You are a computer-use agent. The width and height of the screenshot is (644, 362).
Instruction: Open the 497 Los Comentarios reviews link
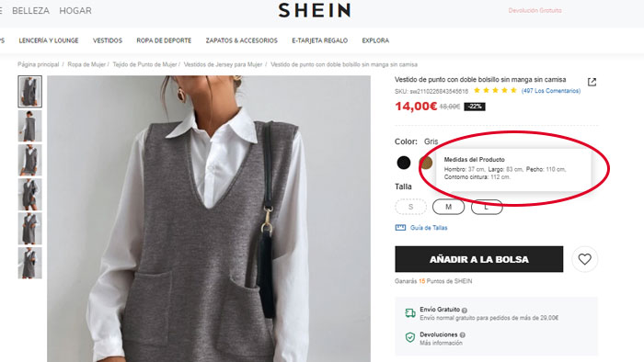coord(551,91)
